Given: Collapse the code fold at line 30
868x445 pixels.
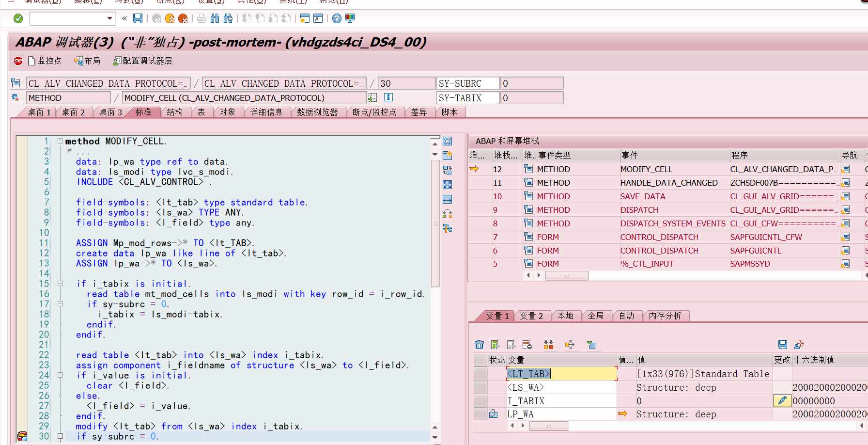Looking at the screenshot, I should pyautogui.click(x=60, y=436).
